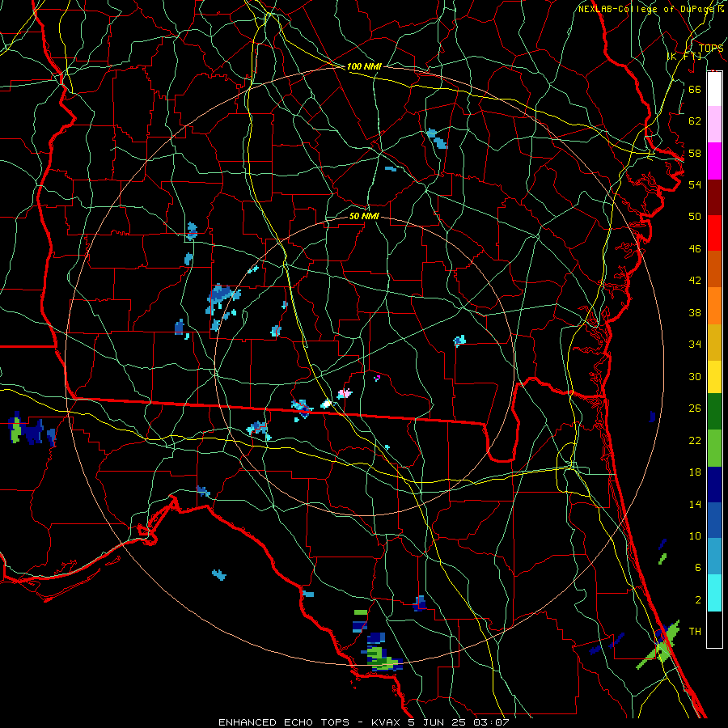Click the KVAX station identifier
Viewport: 728px width, 728px height.
click(x=387, y=722)
